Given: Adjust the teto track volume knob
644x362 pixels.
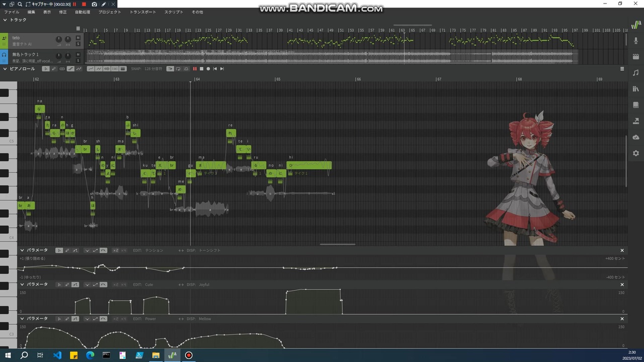Looking at the screenshot, I should pyautogui.click(x=59, y=39).
